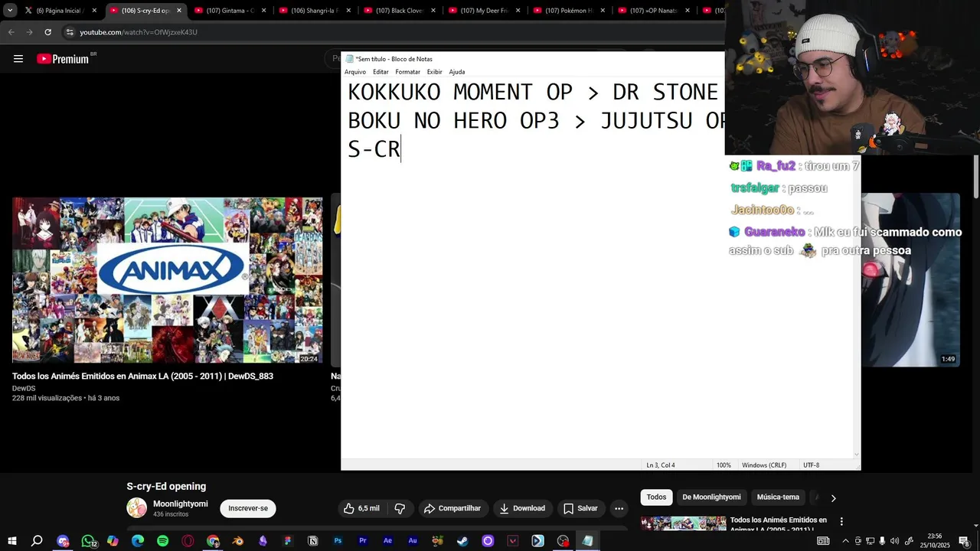Click the YouTube page vertical scrollbar

(x=976, y=176)
